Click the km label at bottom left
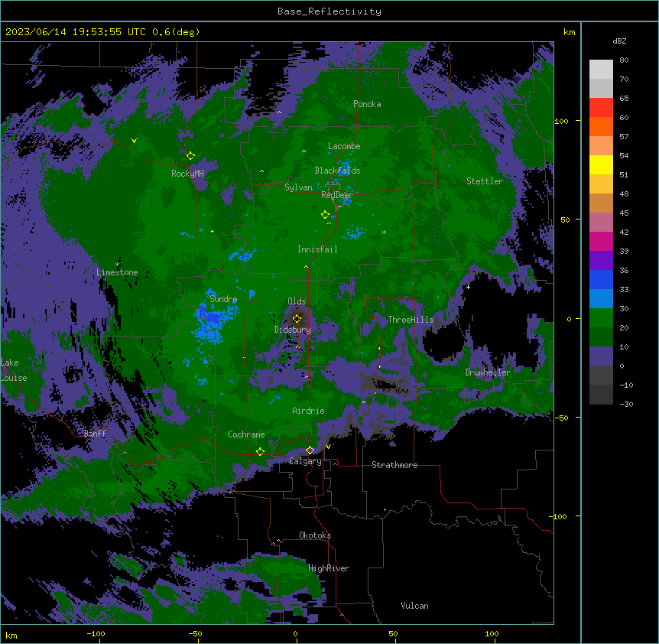The width and height of the screenshot is (659, 644). (x=11, y=636)
